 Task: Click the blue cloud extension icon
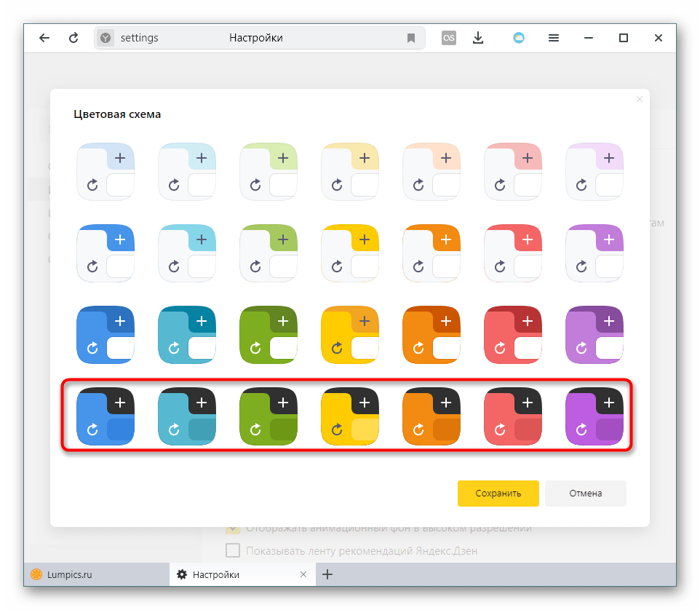(519, 38)
